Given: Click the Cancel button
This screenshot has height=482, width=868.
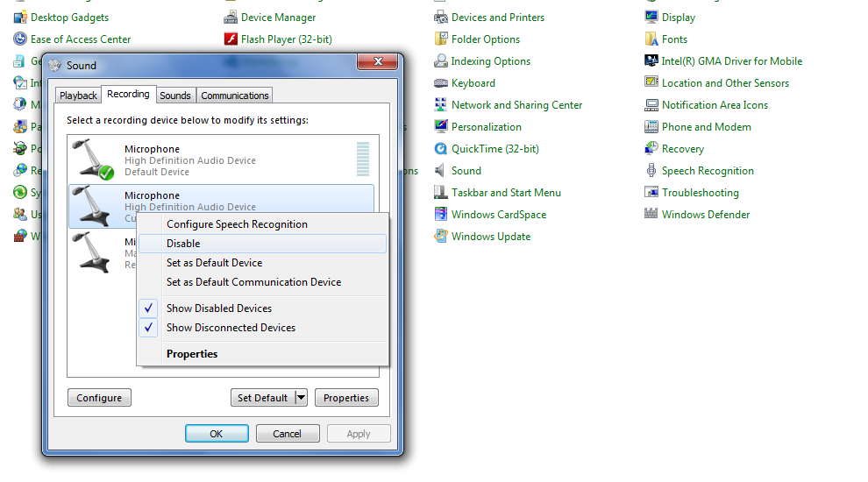Looking at the screenshot, I should 287,434.
